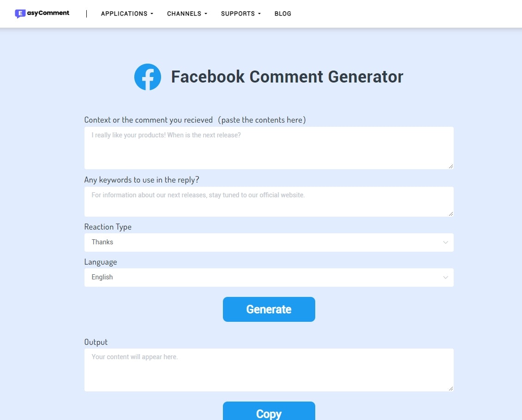Click the purple speech bubble icon in logo
Viewport: 522px width, 420px height.
coord(20,13)
